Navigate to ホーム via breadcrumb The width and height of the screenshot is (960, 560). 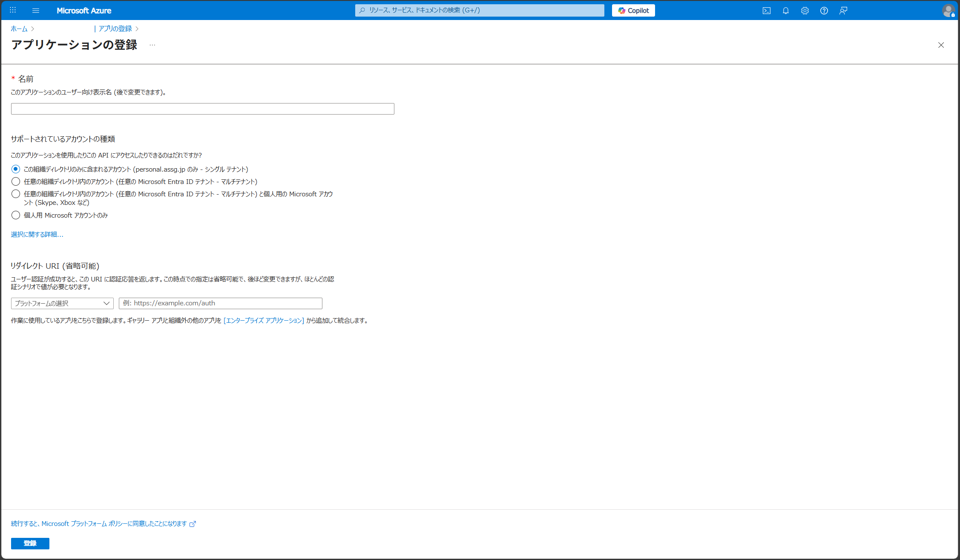[19, 29]
